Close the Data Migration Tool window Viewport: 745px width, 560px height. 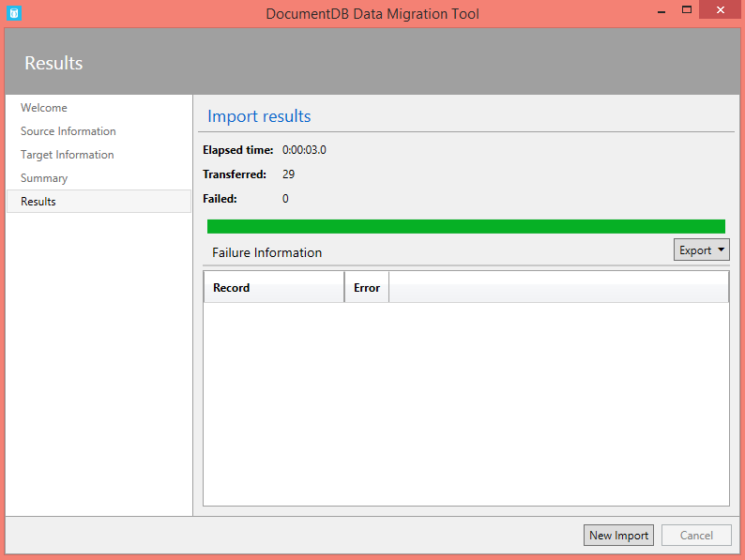721,10
